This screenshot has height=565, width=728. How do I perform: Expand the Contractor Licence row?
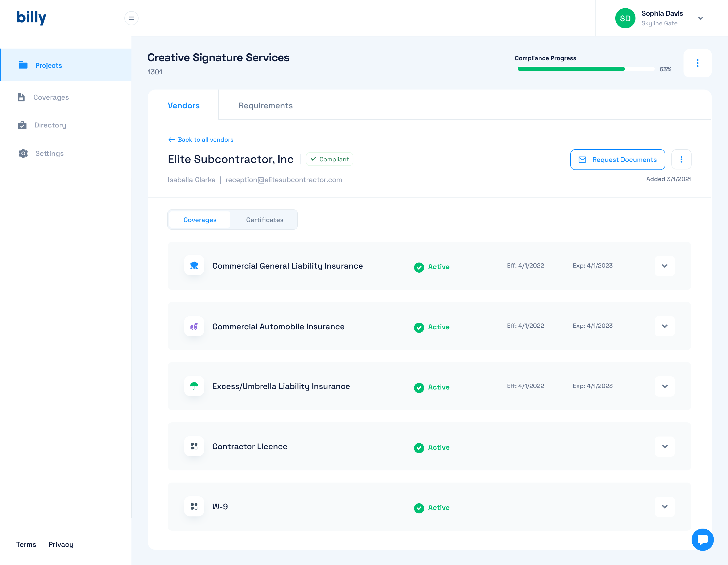664,446
